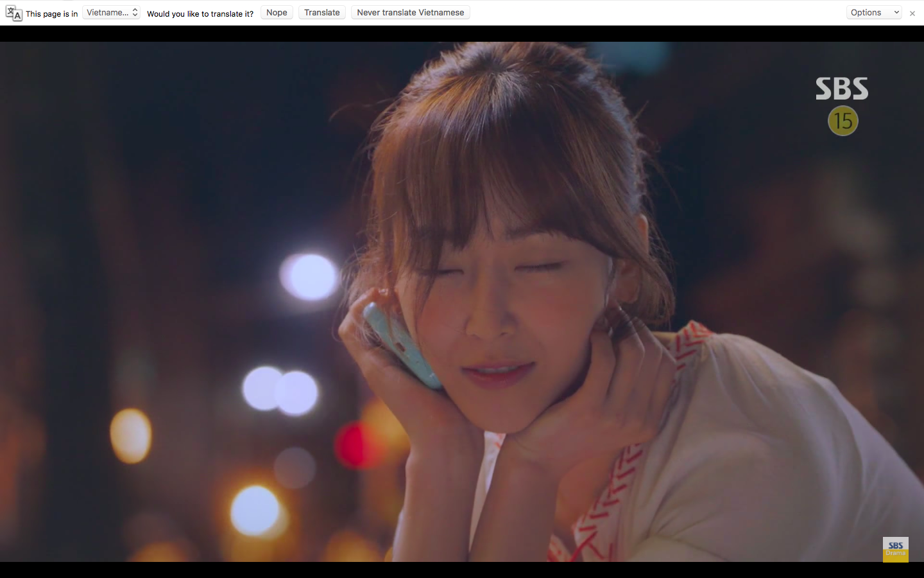Image resolution: width=924 pixels, height=578 pixels.
Task: Dismiss the translation bar with X
Action: pyautogui.click(x=912, y=13)
